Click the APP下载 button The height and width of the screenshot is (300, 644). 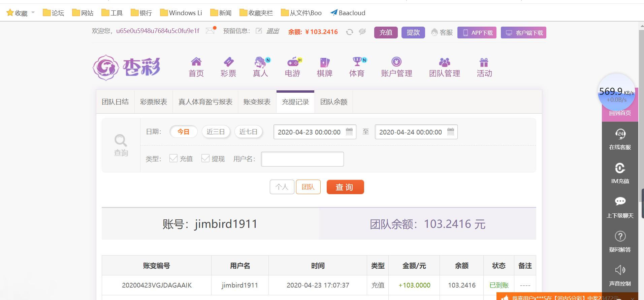pos(477,33)
